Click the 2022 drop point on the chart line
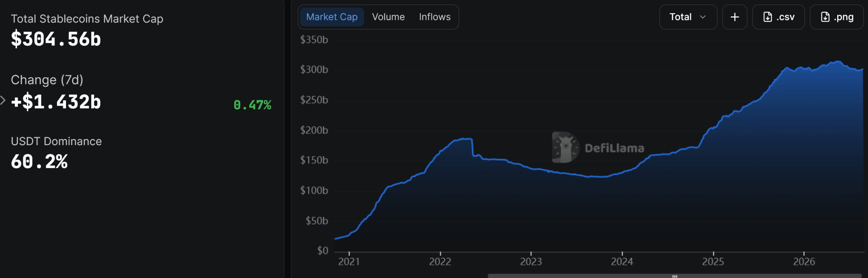868x278 pixels. point(472,147)
